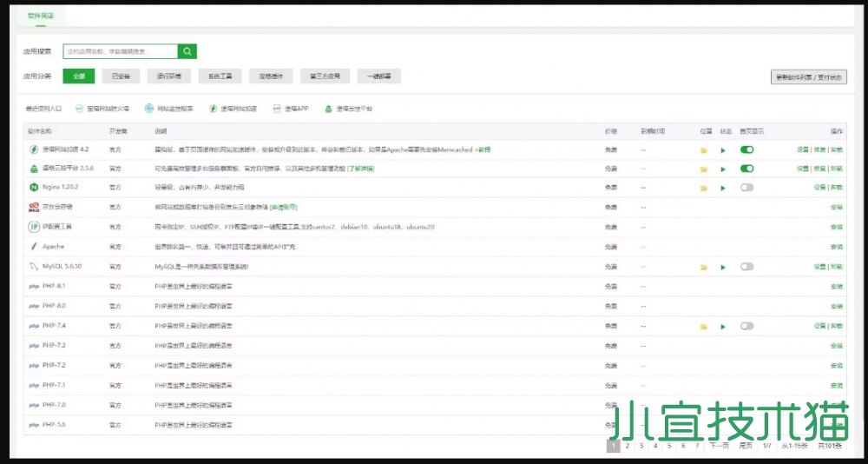Filter by 一键部署 category
The height and width of the screenshot is (464, 868).
tap(378, 76)
